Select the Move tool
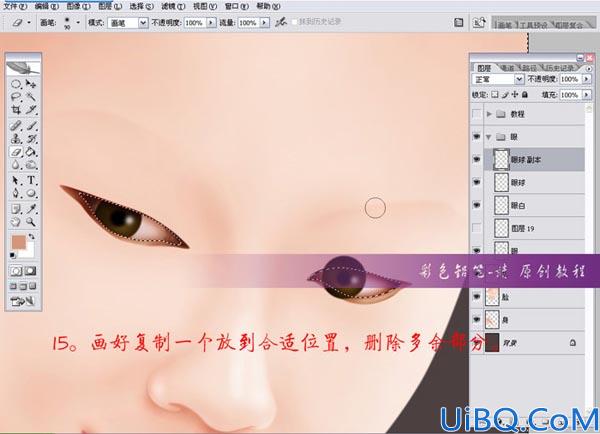Viewport: 600px width, 434px height. 31,84
